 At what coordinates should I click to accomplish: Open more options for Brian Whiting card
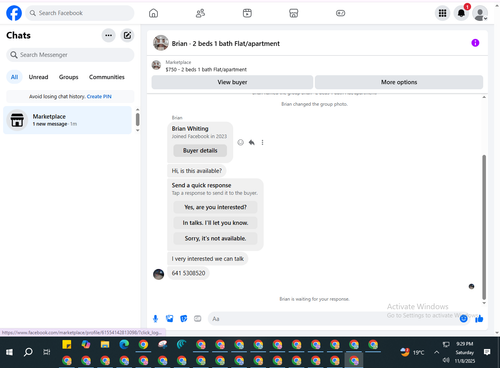(262, 143)
